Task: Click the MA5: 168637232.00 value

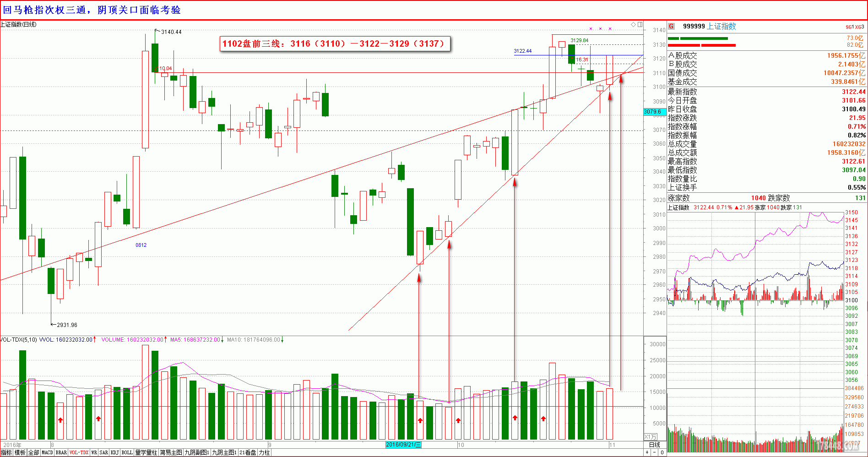Action: pyautogui.click(x=195, y=340)
